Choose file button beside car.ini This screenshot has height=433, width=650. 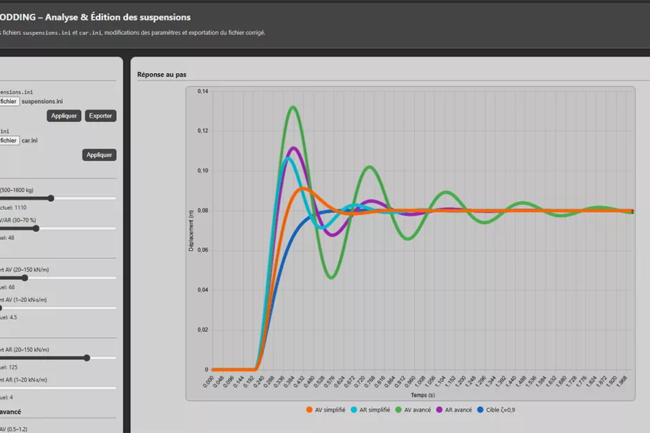click(x=9, y=140)
